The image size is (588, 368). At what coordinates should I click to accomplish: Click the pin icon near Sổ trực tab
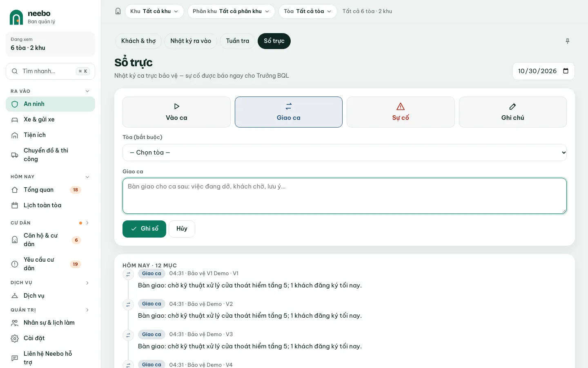[x=568, y=41]
